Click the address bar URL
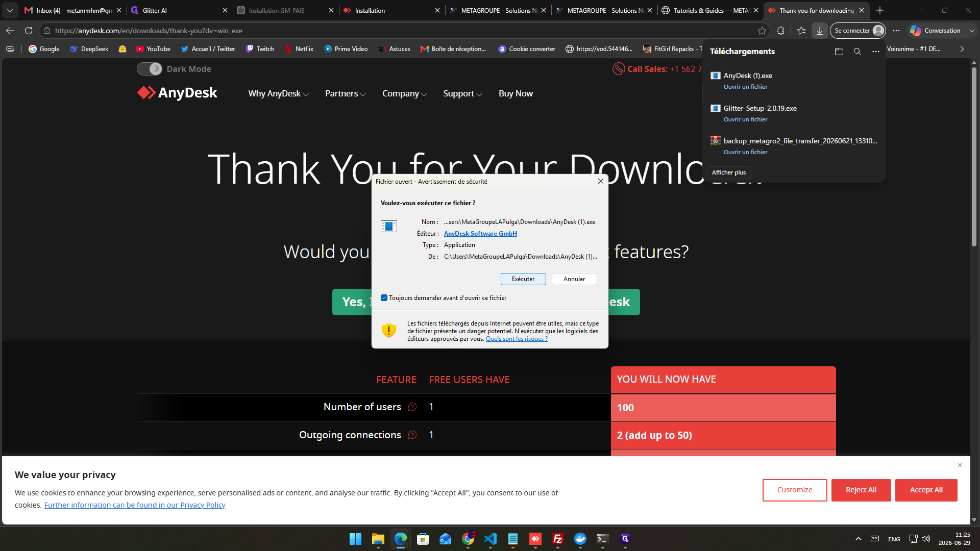 (x=149, y=31)
